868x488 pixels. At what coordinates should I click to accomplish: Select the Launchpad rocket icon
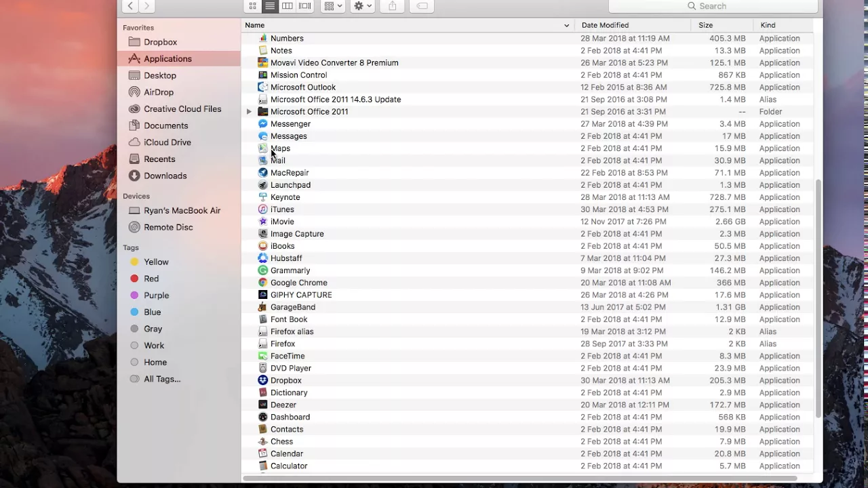[x=263, y=185]
